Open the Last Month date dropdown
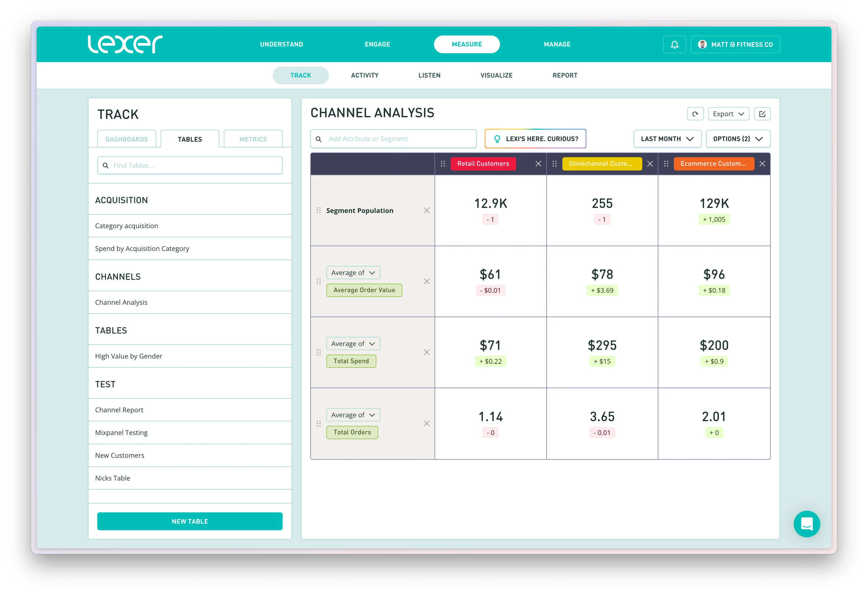 point(667,139)
